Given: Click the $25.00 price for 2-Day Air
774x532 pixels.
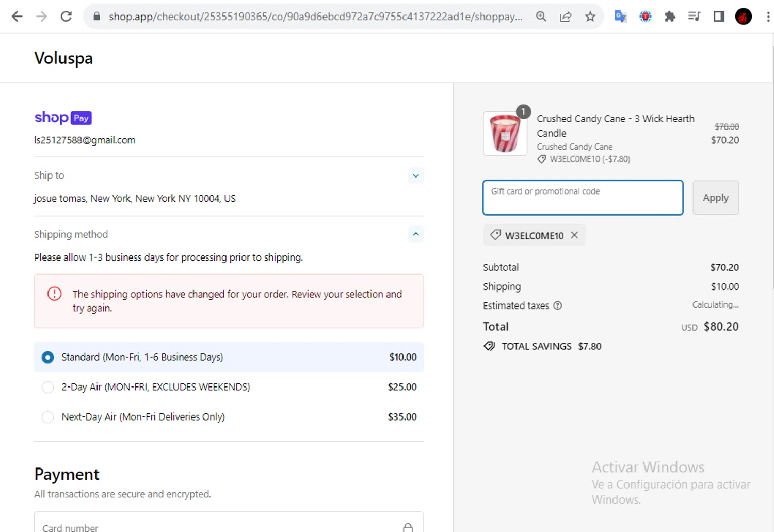Looking at the screenshot, I should tap(402, 387).
